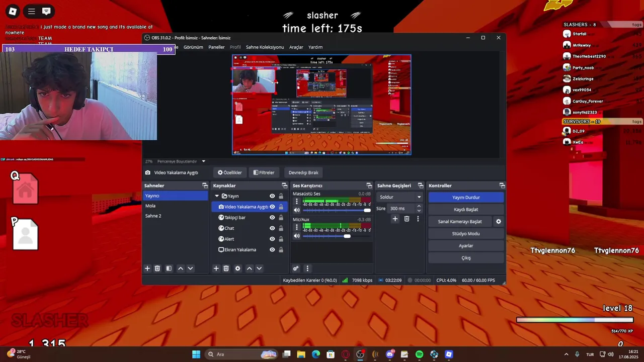Open the Roblox chat icon
The image size is (644, 362).
pyautogui.click(x=46, y=11)
